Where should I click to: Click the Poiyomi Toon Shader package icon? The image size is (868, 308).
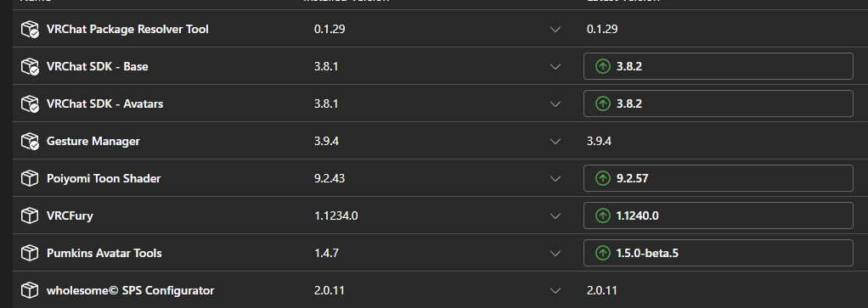pos(29,178)
